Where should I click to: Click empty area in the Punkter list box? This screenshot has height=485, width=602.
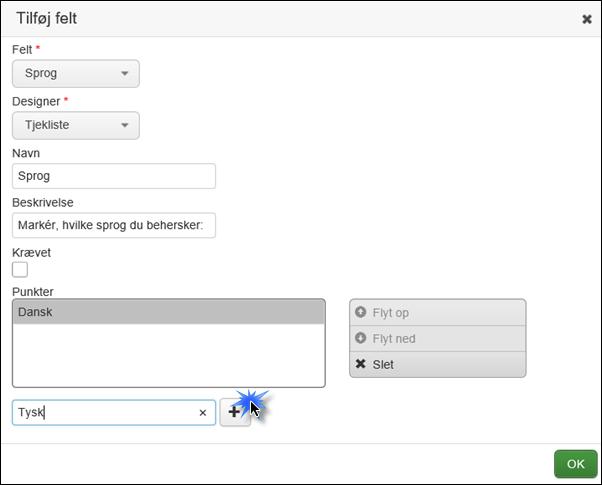[168, 355]
